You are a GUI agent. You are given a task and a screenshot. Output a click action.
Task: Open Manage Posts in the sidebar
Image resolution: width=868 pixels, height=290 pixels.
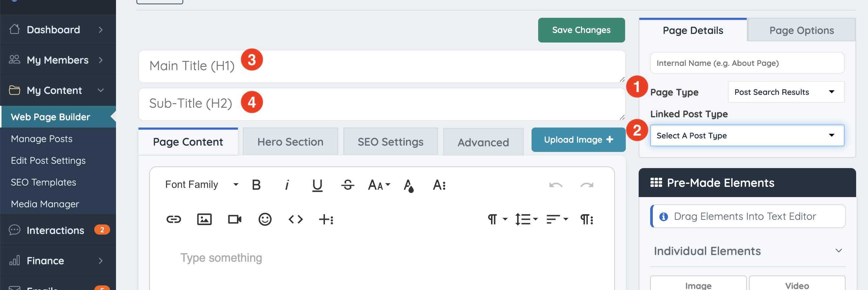[x=42, y=139]
